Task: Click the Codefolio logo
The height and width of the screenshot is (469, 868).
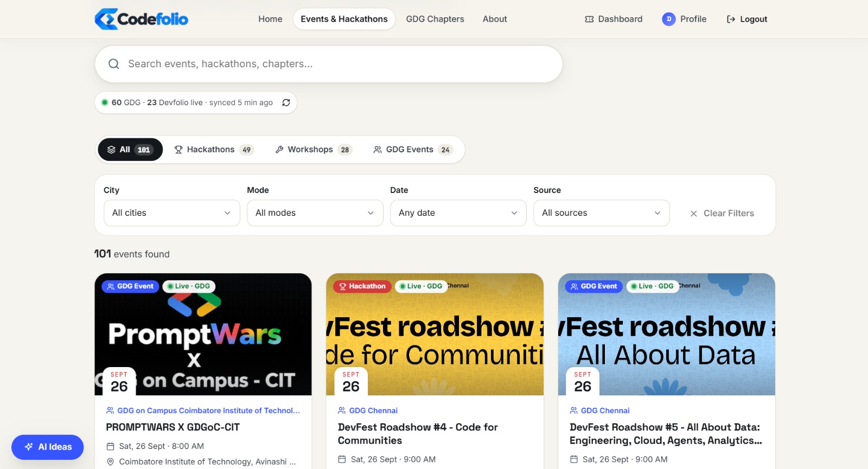Action: pyautogui.click(x=141, y=19)
